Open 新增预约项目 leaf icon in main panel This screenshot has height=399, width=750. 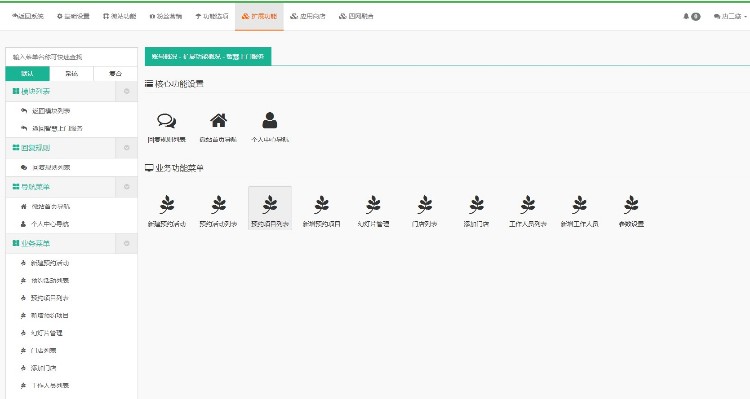321,205
